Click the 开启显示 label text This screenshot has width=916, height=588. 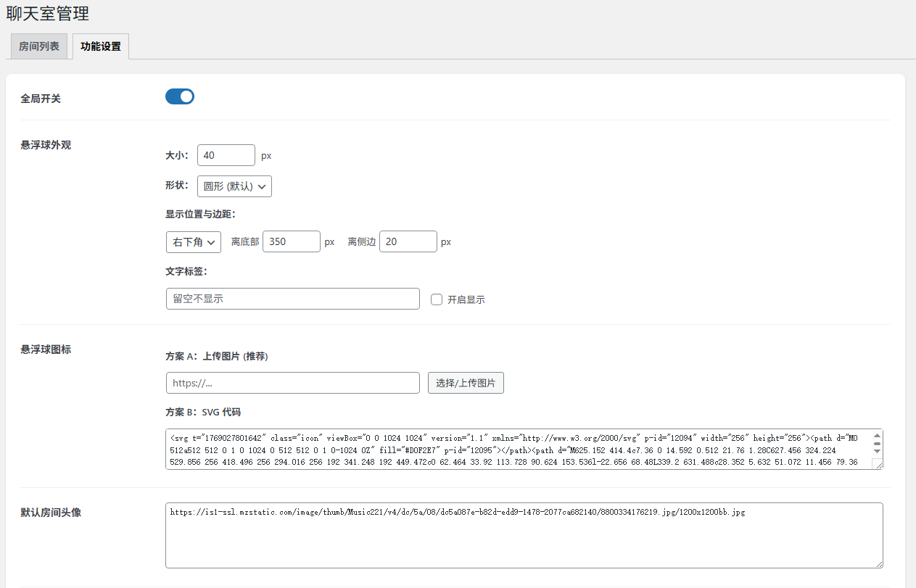pyautogui.click(x=466, y=299)
